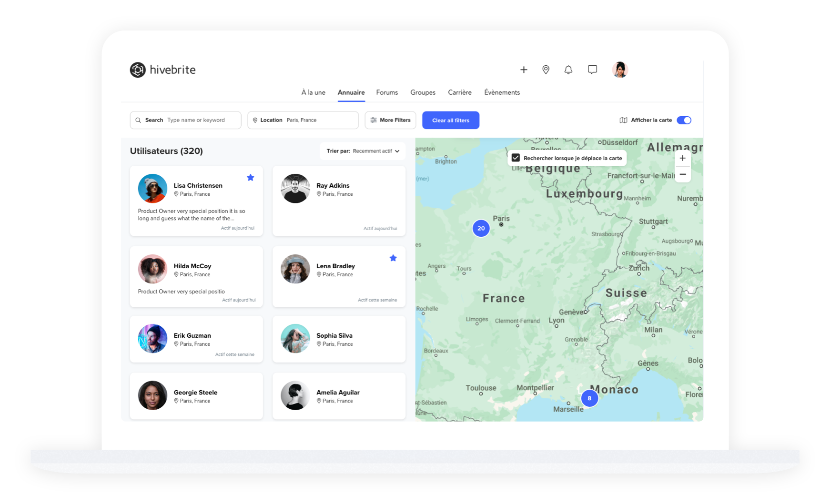Open notifications via the bell icon
The width and height of the screenshot is (830, 504).
click(x=568, y=70)
